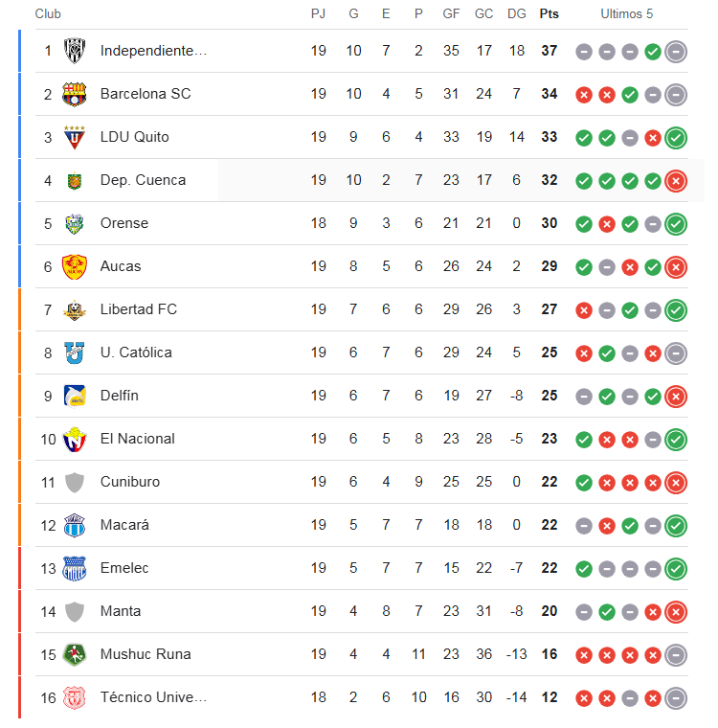
Task: Open the Orense team link
Action: point(123,223)
